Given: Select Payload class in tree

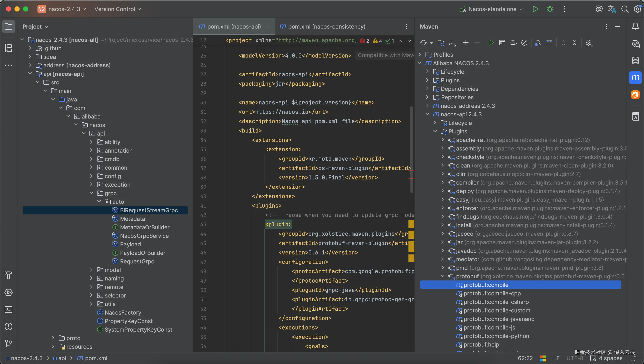Looking at the screenshot, I should (130, 244).
